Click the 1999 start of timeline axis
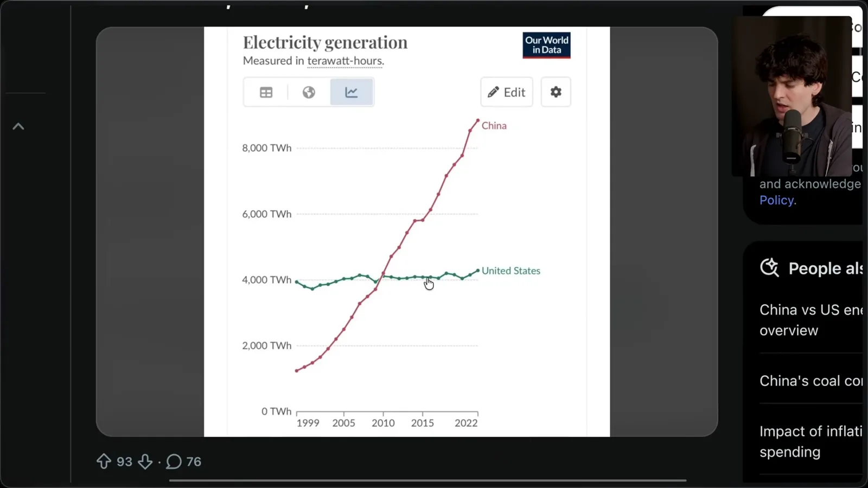The height and width of the screenshot is (488, 868). 308,423
